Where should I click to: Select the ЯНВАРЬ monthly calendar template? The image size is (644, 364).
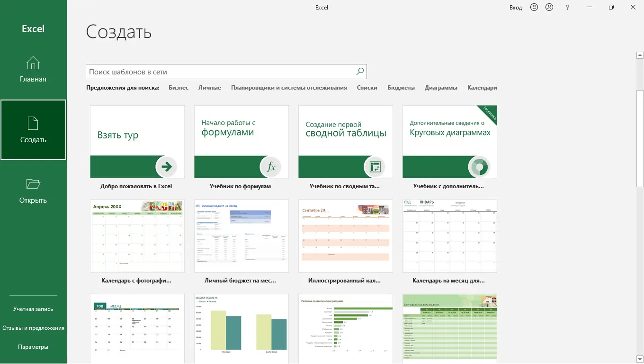pyautogui.click(x=450, y=236)
